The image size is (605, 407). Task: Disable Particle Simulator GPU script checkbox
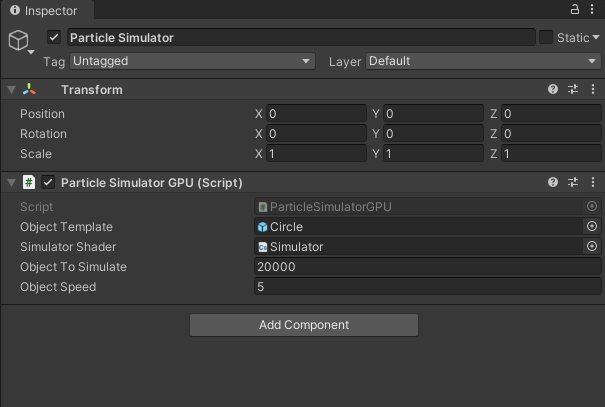click(x=47, y=183)
